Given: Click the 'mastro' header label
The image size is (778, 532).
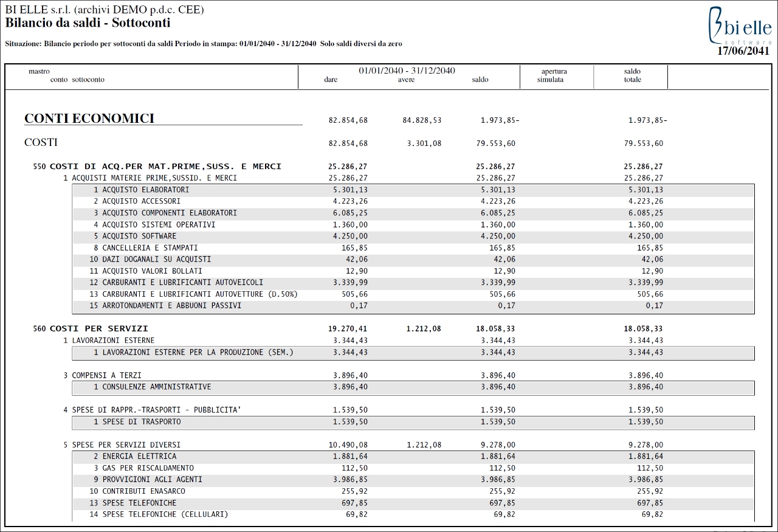Looking at the screenshot, I should 39,72.
